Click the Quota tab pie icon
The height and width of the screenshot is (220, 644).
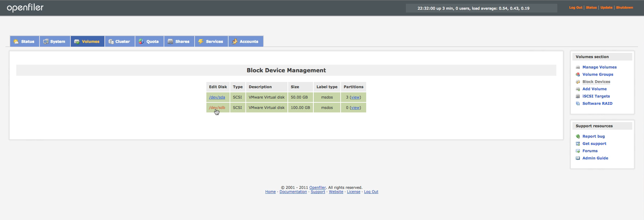click(x=141, y=41)
